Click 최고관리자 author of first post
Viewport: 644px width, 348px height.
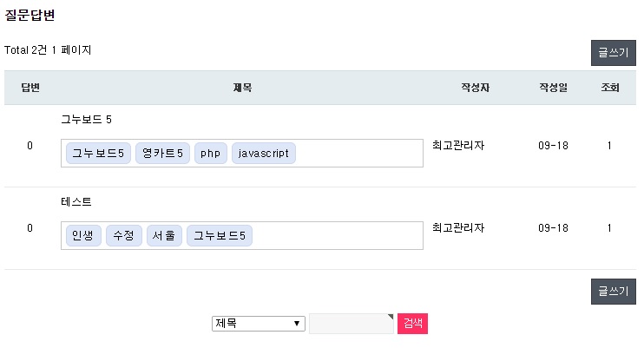pos(457,145)
